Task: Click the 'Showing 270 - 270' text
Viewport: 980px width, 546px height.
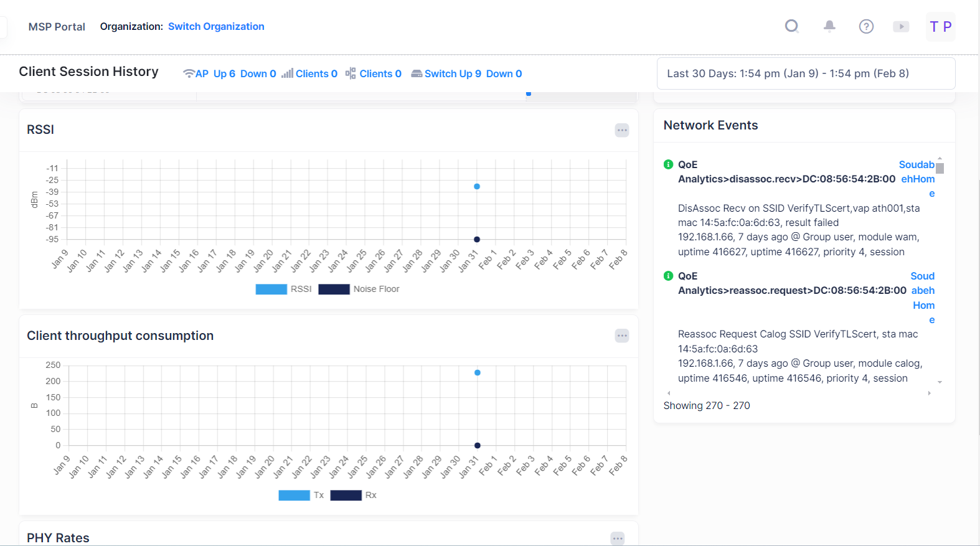Action: tap(707, 405)
